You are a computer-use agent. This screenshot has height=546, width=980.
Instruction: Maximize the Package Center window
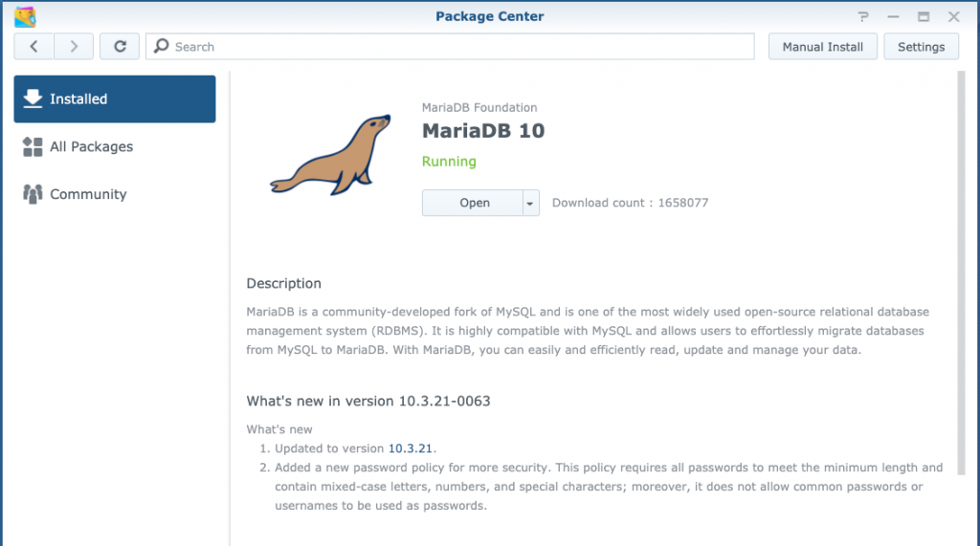coord(924,17)
